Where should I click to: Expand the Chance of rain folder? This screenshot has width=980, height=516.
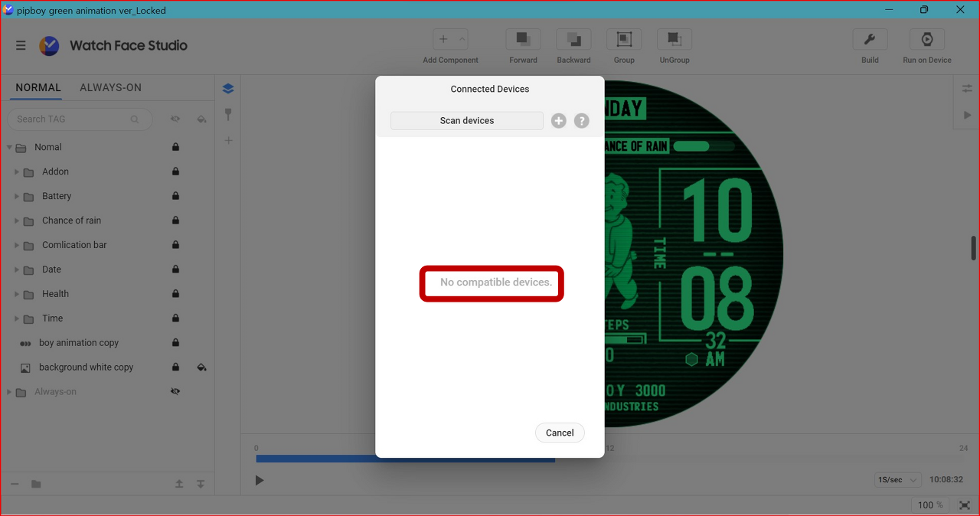pos(17,220)
